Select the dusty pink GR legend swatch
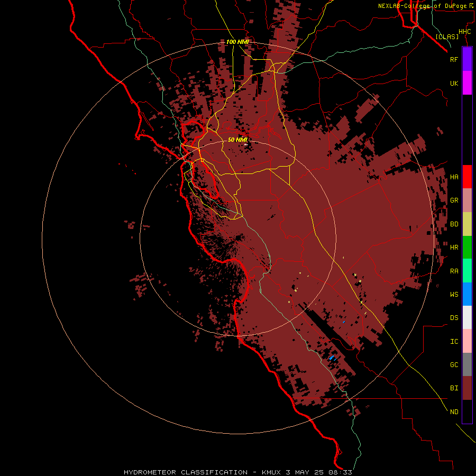 tap(467, 200)
